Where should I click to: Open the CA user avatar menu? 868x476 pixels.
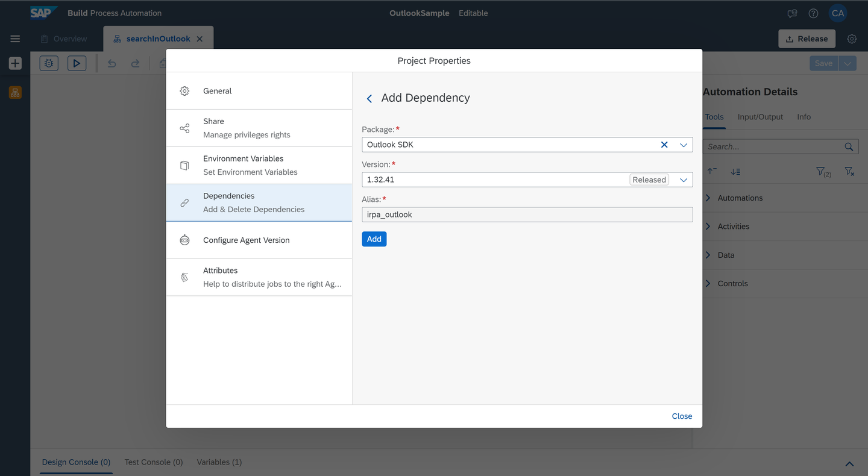(x=838, y=13)
